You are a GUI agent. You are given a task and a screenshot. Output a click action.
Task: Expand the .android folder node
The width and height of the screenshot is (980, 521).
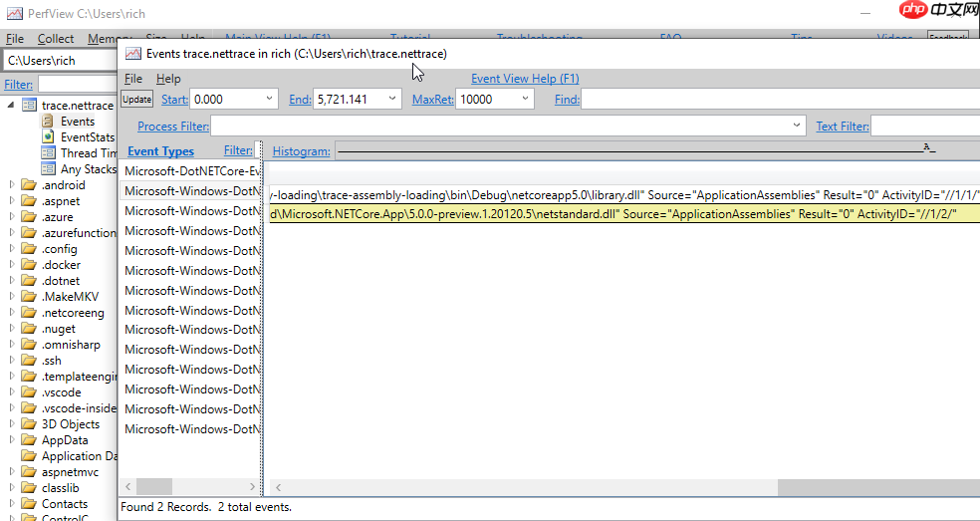pyautogui.click(x=11, y=185)
